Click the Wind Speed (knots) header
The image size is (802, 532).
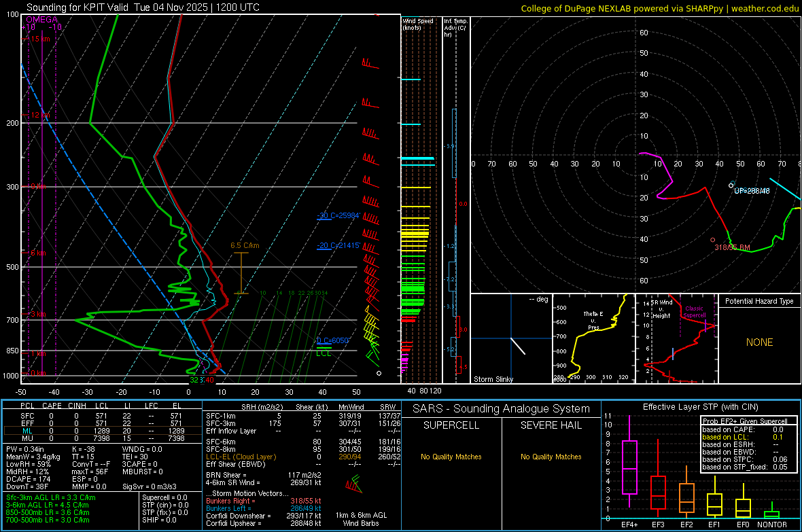click(417, 24)
